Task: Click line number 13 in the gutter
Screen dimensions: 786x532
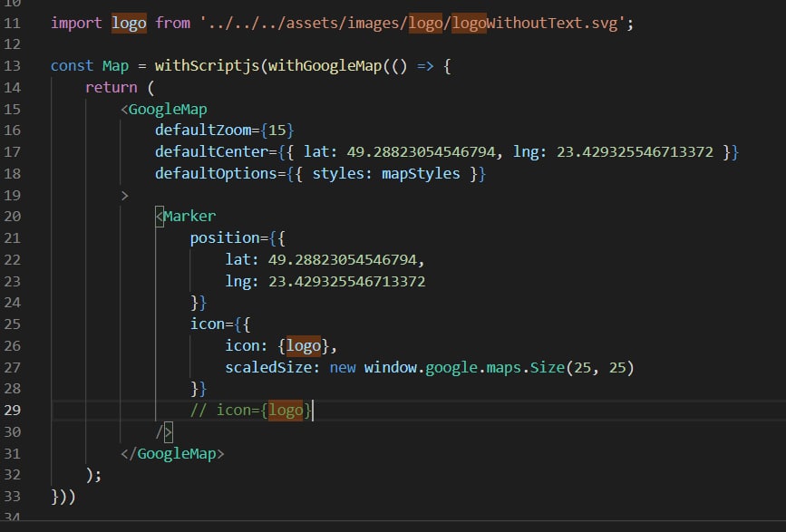Action: pyautogui.click(x=12, y=66)
